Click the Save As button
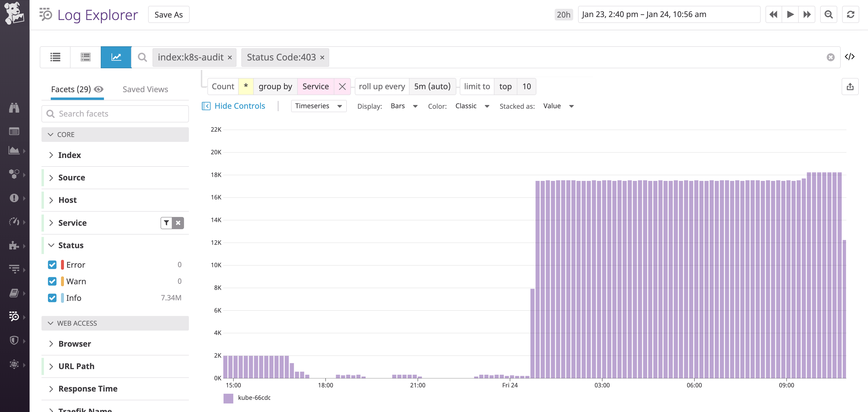Image resolution: width=868 pixels, height=412 pixels. 168,14
